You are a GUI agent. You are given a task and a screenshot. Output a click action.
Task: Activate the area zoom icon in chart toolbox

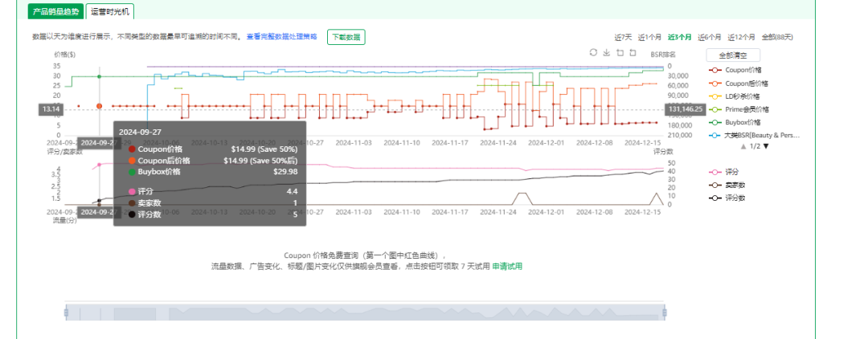(x=620, y=52)
